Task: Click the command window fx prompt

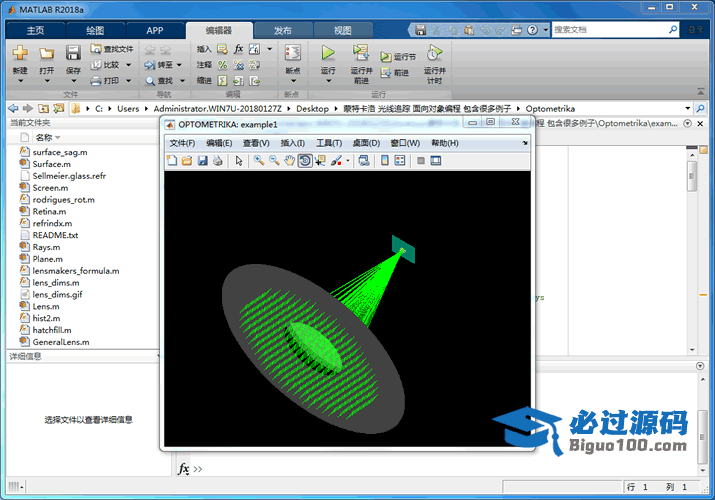Action: (183, 469)
